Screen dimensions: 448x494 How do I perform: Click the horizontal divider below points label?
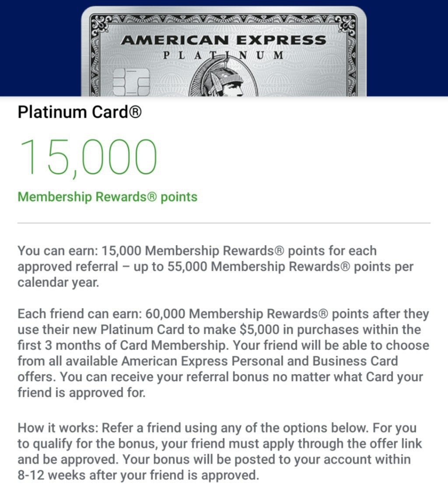(224, 223)
